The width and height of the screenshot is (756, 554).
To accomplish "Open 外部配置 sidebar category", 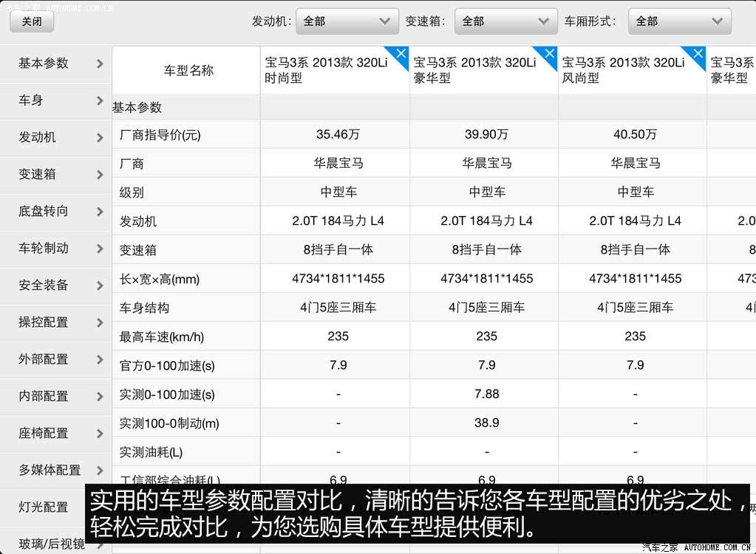I will 55,359.
